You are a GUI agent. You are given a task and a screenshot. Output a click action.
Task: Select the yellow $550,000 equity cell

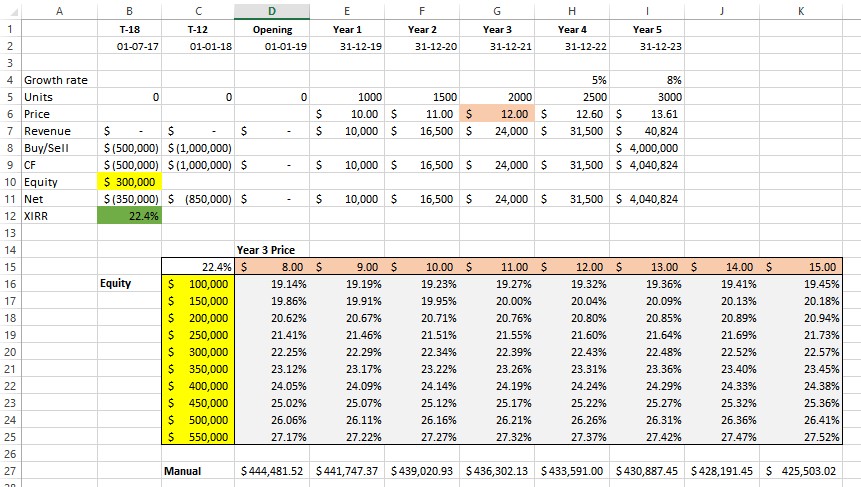(x=198, y=436)
